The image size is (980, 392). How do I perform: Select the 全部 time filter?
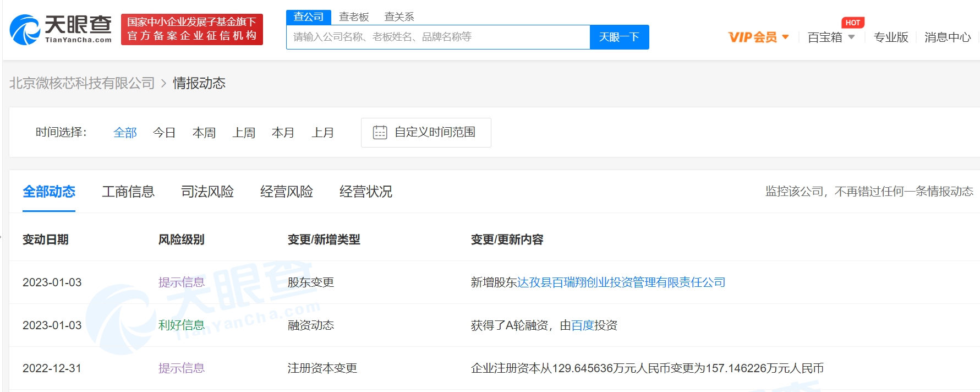coord(125,133)
